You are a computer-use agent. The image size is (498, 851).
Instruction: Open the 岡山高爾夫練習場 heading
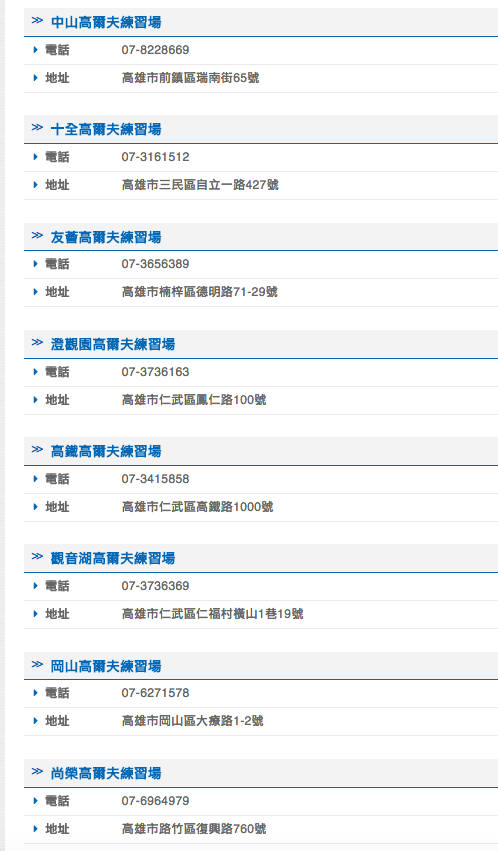point(106,666)
